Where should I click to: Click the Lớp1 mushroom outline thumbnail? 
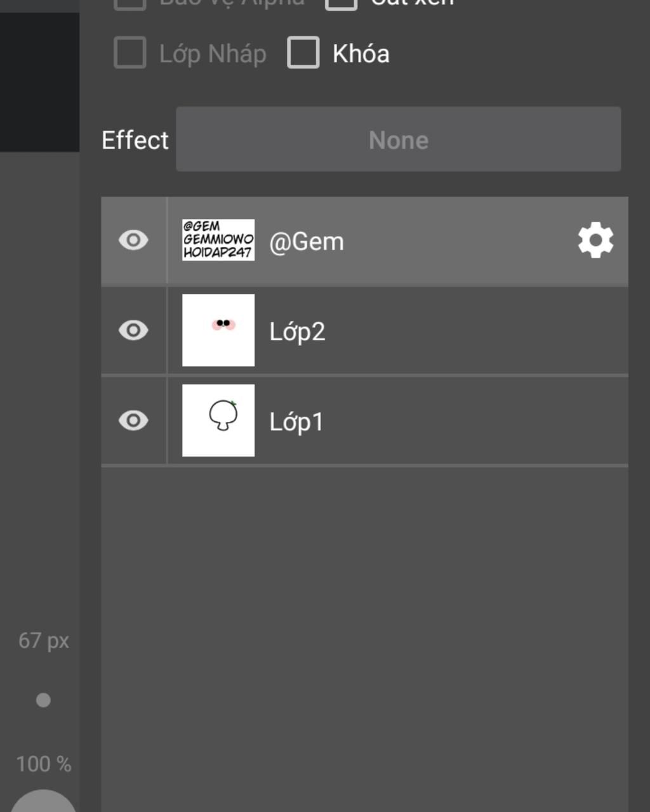pos(218,420)
